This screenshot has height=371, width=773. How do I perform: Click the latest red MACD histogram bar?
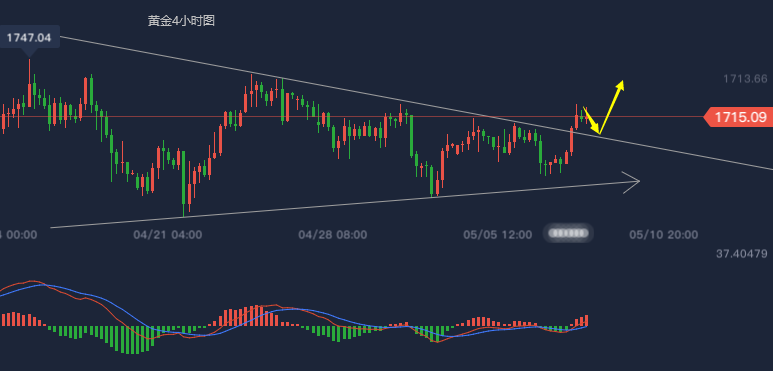[586, 321]
